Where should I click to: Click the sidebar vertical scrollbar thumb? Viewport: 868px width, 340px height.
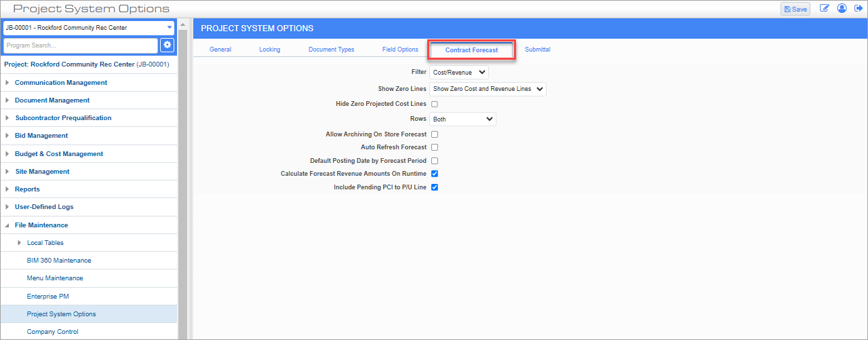tap(182, 183)
